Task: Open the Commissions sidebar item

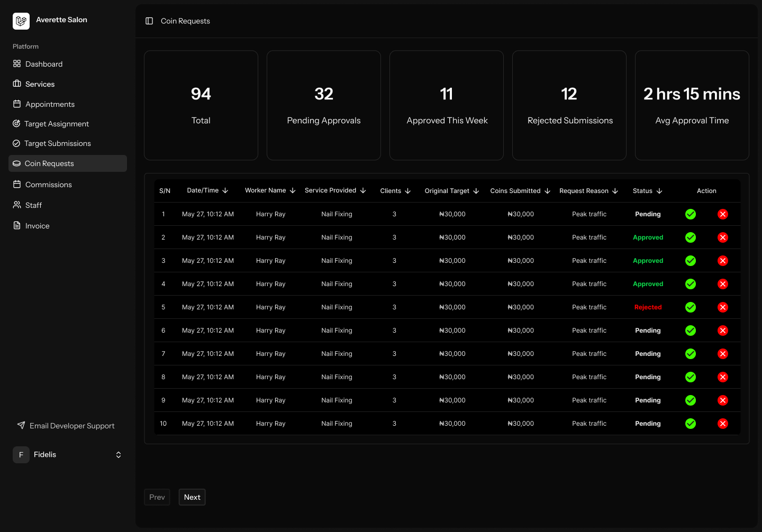Action: pyautogui.click(x=48, y=185)
